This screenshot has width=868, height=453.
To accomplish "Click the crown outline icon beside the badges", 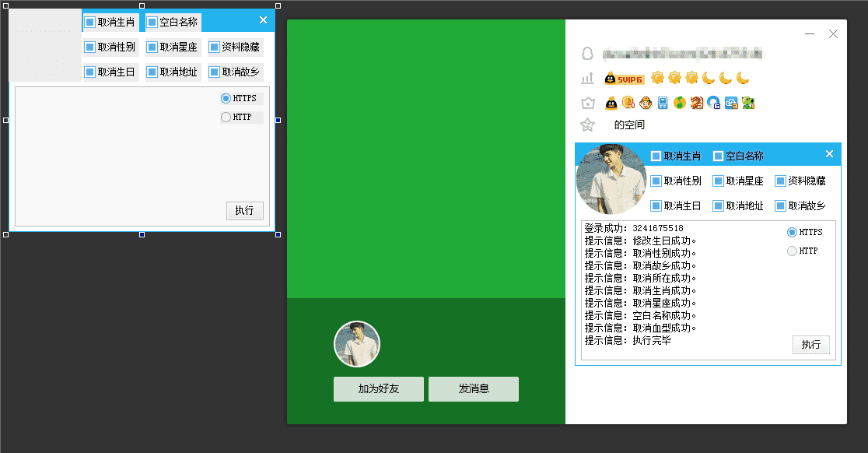I will [587, 103].
